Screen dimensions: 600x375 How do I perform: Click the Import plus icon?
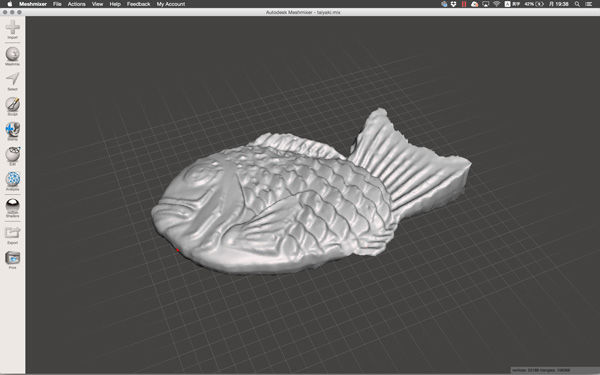click(13, 27)
